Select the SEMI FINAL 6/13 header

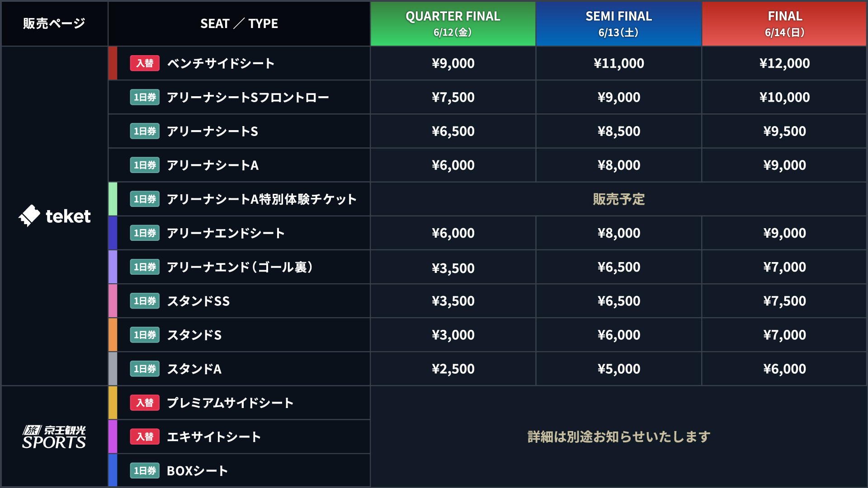tap(618, 23)
